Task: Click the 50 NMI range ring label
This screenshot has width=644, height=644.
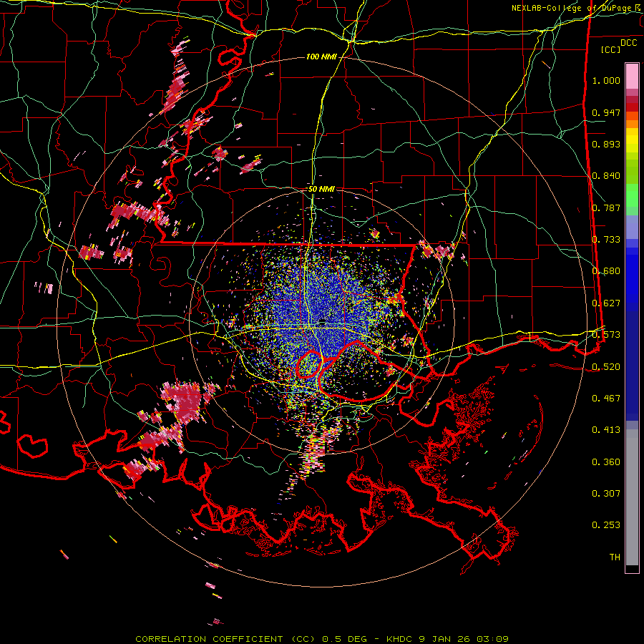Action: (321, 189)
